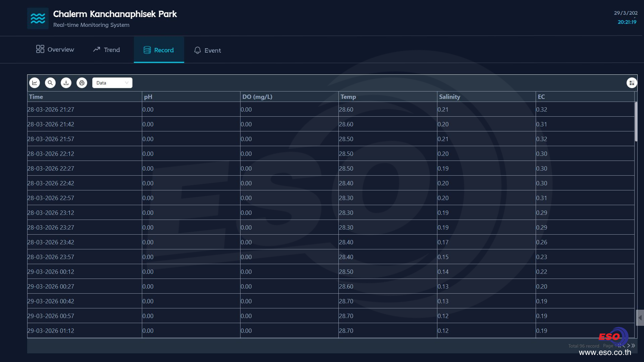Switch to the Overview tab
Viewport: 644px width, 362px height.
pyautogui.click(x=55, y=50)
